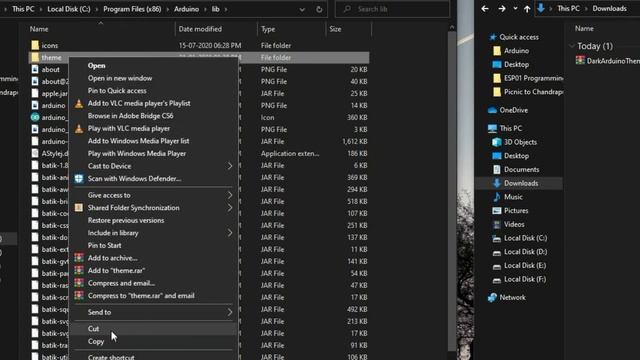Image resolution: width=640 pixels, height=360 pixels.
Task: Click the VLC cone icon beside Play with VLC
Action: tap(79, 129)
